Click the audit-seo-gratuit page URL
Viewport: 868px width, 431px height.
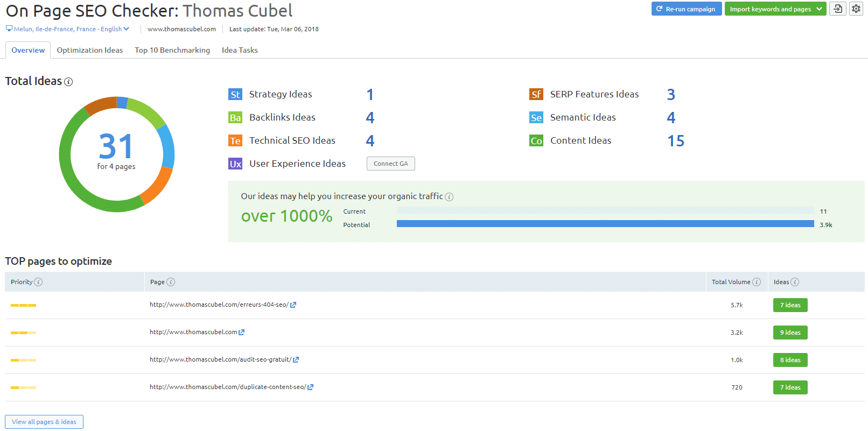click(x=221, y=359)
